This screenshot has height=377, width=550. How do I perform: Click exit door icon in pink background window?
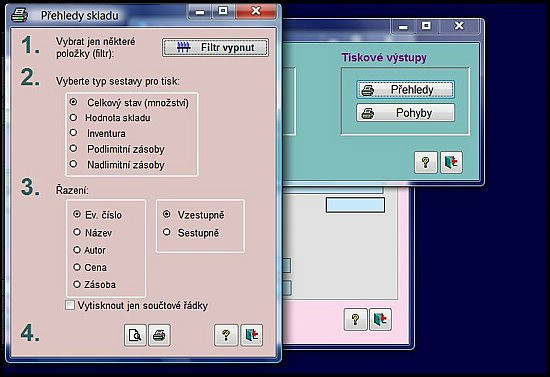pyautogui.click(x=381, y=319)
